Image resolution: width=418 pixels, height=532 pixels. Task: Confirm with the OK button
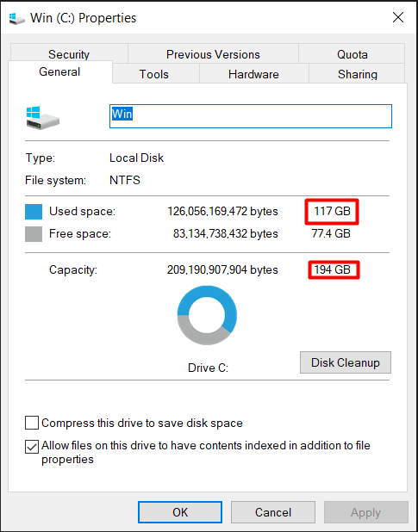pos(180,512)
